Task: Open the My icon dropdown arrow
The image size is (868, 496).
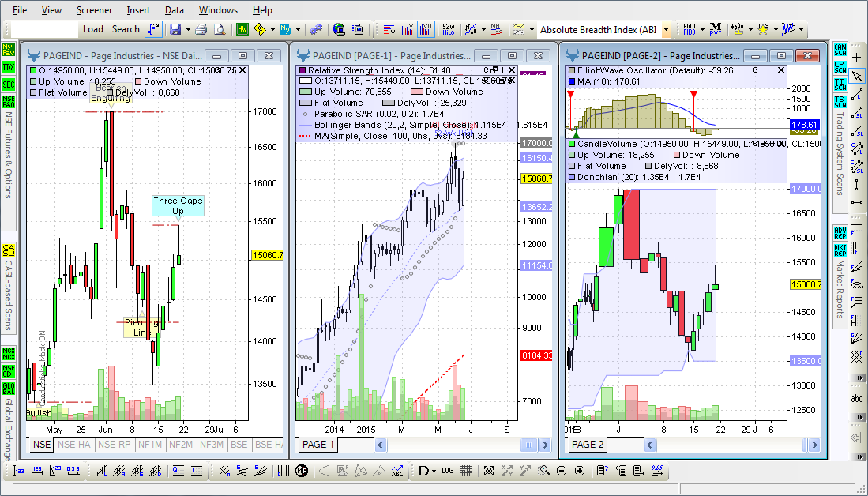Action: [298, 30]
